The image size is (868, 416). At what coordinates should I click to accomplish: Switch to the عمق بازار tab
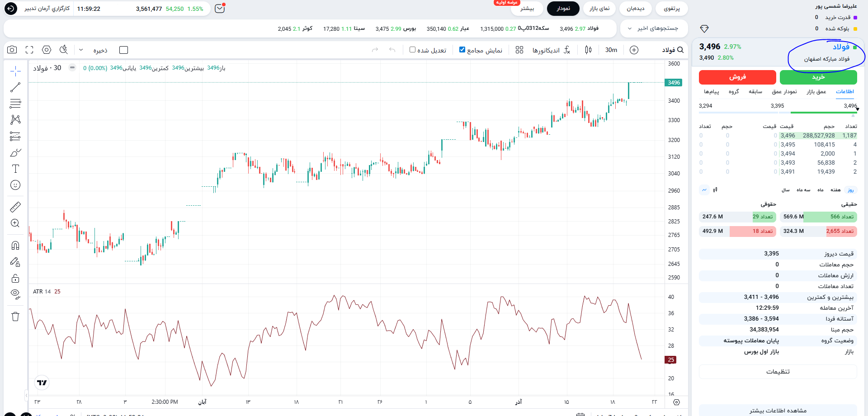coord(816,92)
